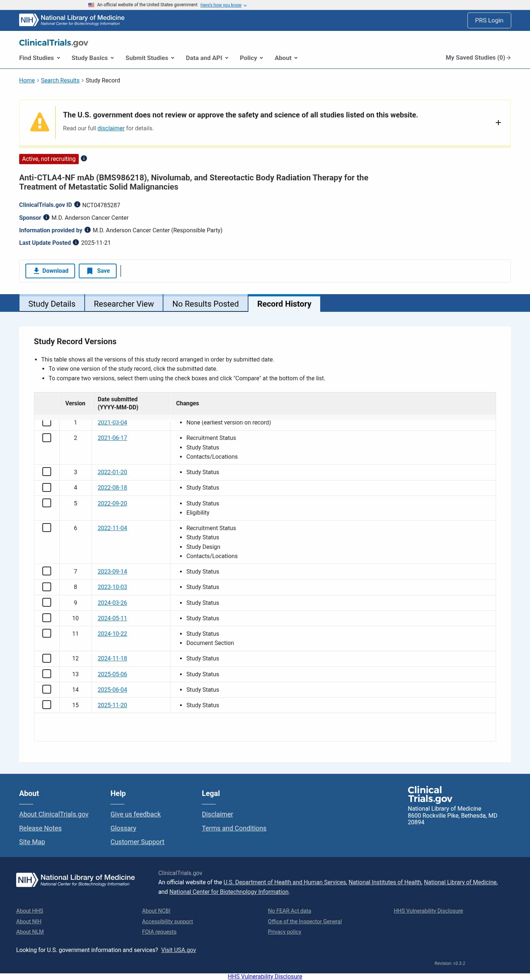530x980 pixels.
Task: Open the PRS Login page
Action: tap(489, 20)
